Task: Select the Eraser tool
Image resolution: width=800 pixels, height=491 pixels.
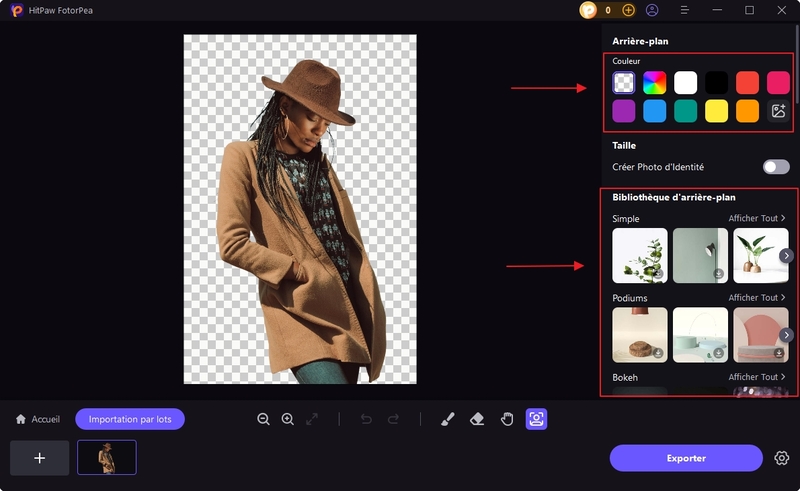Action: [477, 419]
